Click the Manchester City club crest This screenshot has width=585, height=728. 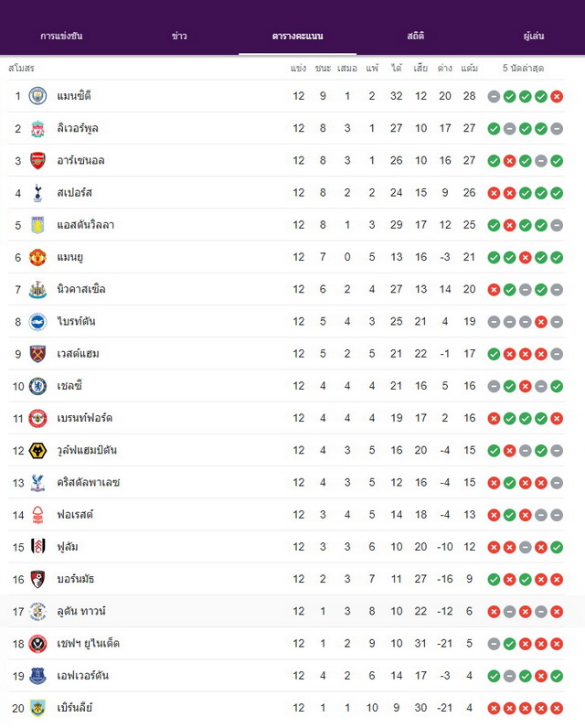[x=37, y=96]
